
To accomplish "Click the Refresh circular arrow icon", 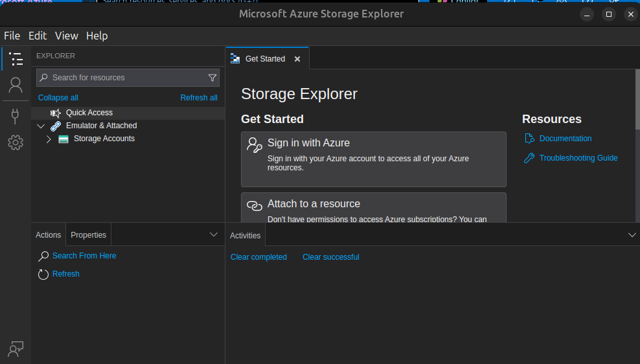I will point(43,274).
